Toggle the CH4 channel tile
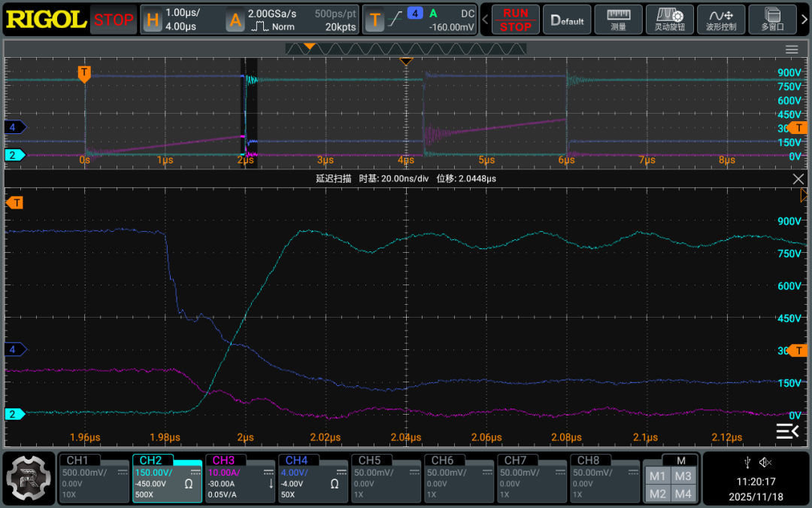 (x=313, y=478)
